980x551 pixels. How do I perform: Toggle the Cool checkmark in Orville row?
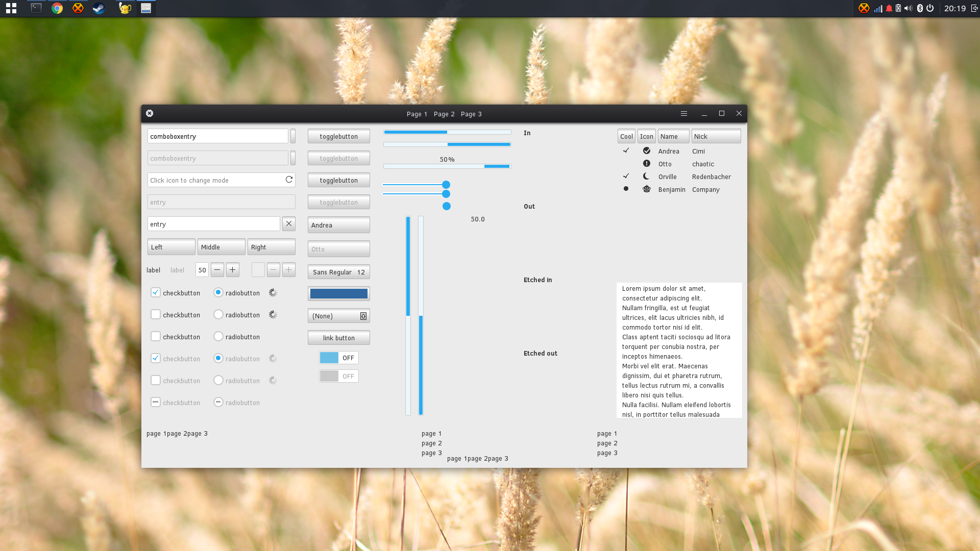tap(626, 176)
